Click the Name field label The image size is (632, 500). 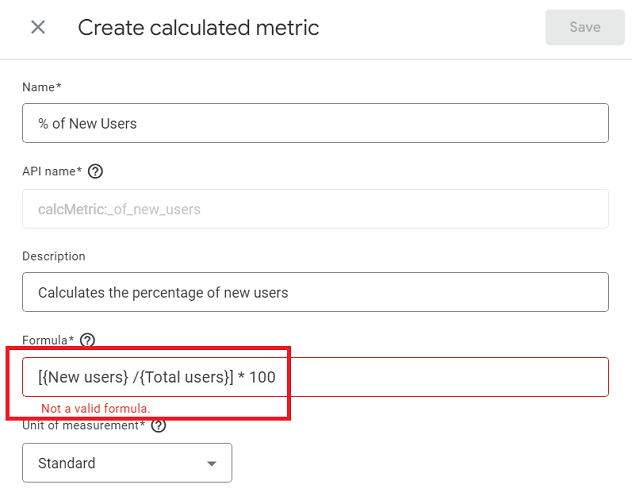[x=41, y=87]
